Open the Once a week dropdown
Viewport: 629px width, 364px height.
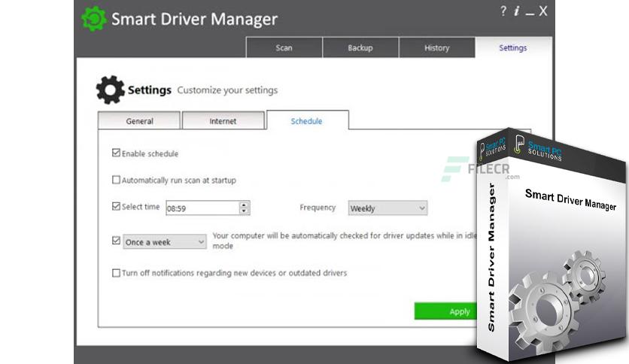(x=165, y=241)
